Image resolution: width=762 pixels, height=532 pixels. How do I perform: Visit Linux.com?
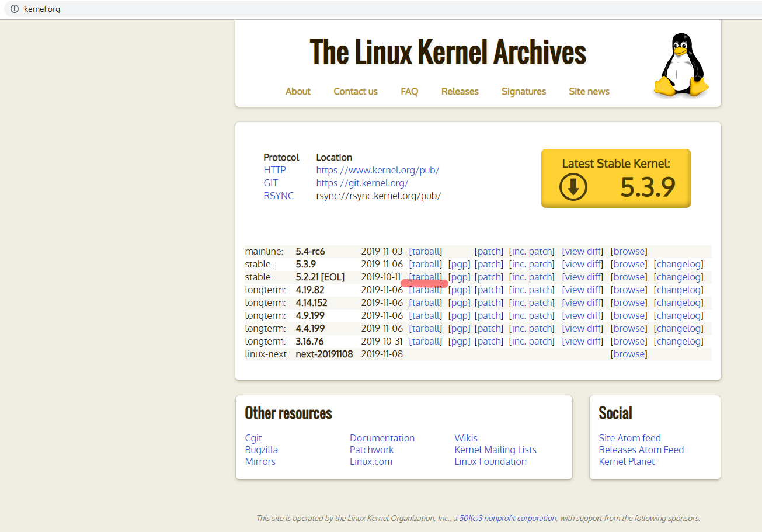pos(371,461)
